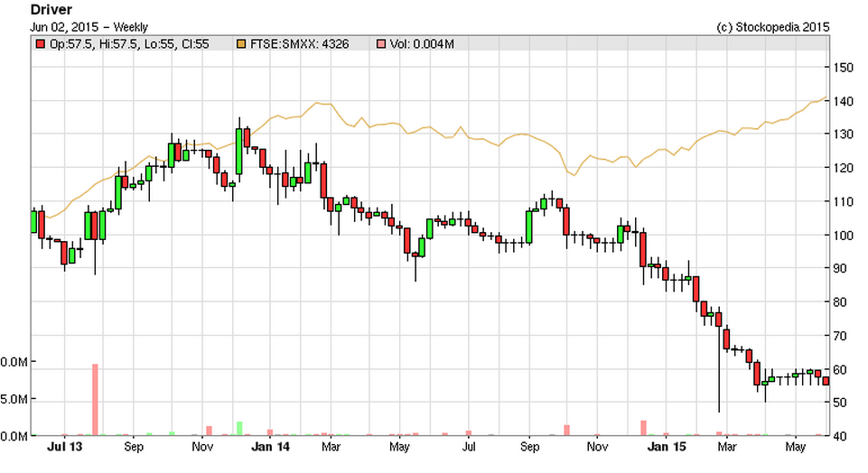Click the '(c) Stockopedia 2015' copyright text

coord(773,26)
